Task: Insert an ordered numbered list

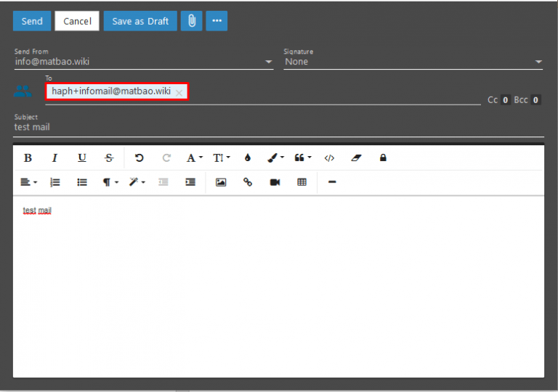Action: coord(54,182)
